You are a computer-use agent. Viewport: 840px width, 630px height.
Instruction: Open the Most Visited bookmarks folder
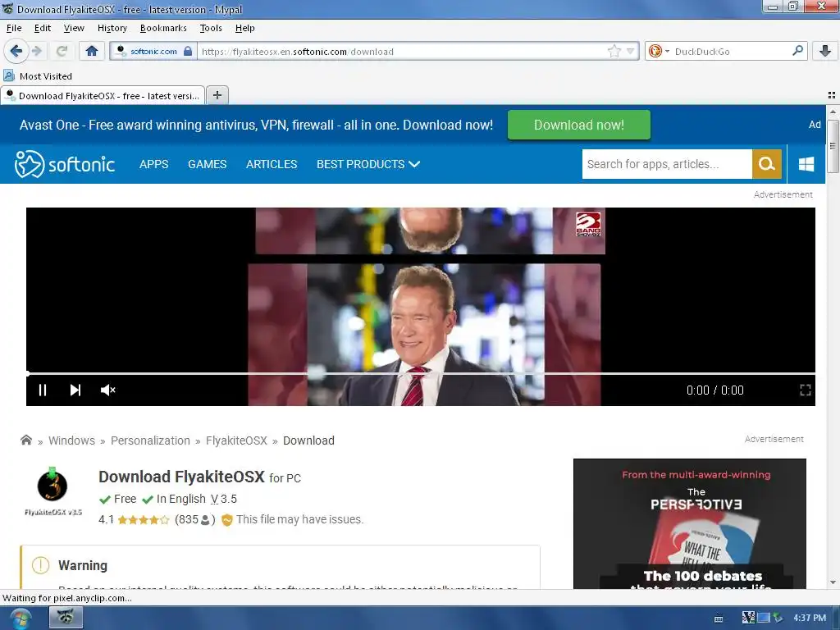[38, 76]
